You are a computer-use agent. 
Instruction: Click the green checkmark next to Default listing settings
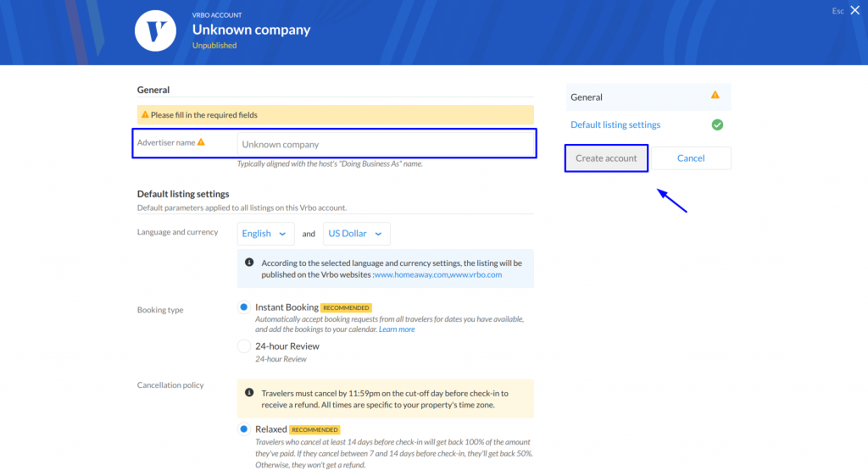(x=717, y=125)
